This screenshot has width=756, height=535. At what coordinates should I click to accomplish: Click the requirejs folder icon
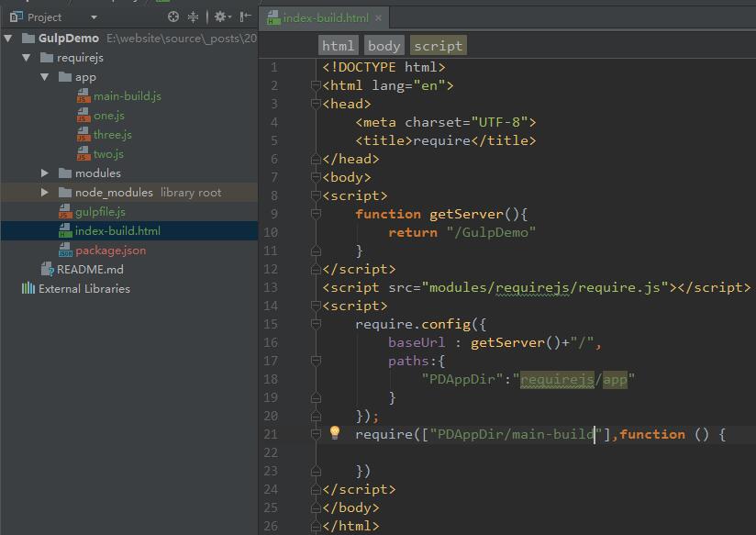tap(47, 58)
